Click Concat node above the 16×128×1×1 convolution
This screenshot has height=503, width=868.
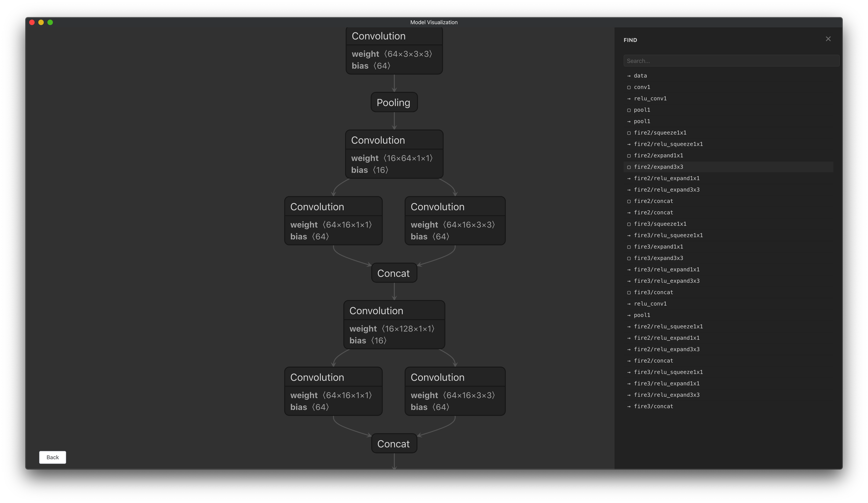click(x=394, y=273)
